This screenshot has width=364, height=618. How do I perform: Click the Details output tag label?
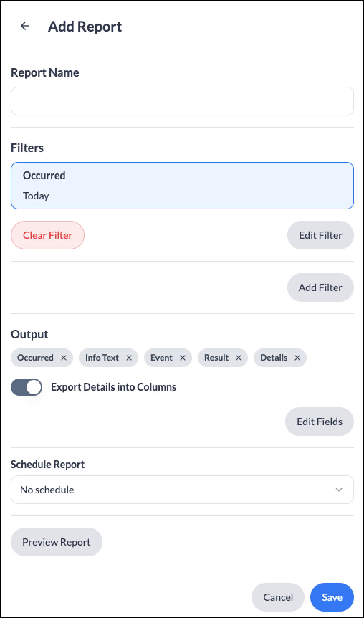click(274, 358)
